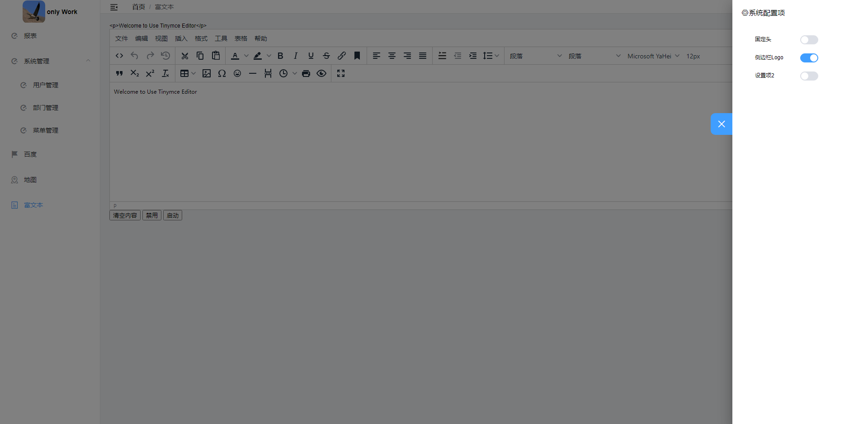
Task: Click the paste clipboard icon
Action: point(216,56)
